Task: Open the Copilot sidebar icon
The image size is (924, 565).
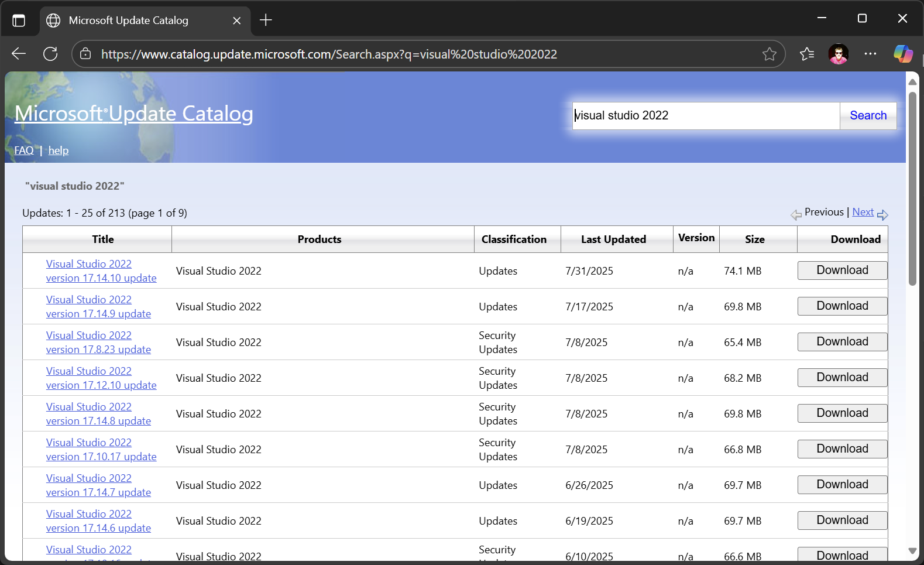Action: pyautogui.click(x=903, y=54)
